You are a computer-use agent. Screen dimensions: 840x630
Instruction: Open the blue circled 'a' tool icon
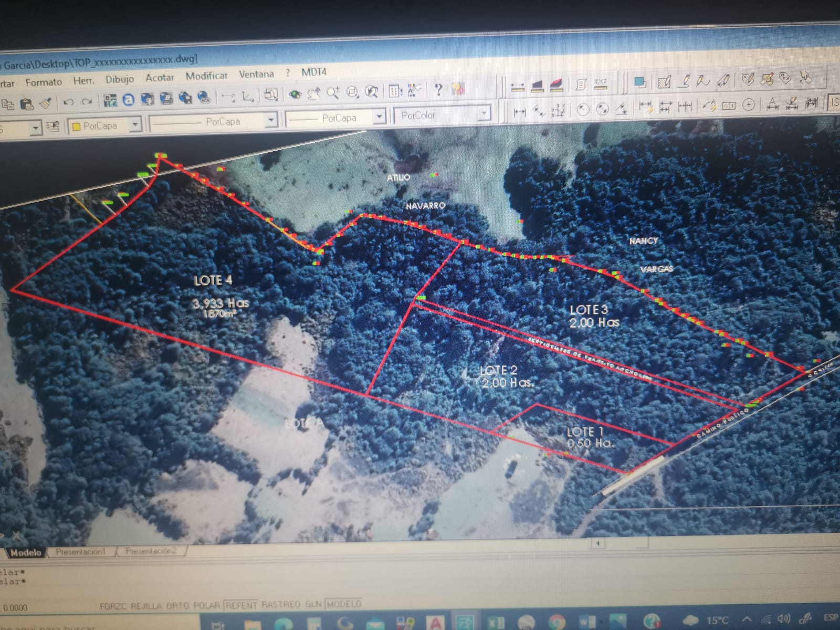point(128,100)
